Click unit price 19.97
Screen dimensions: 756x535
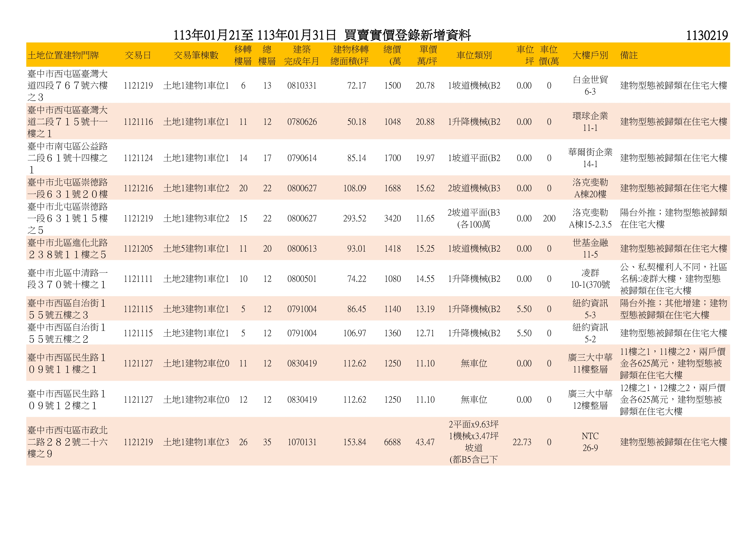click(x=425, y=158)
